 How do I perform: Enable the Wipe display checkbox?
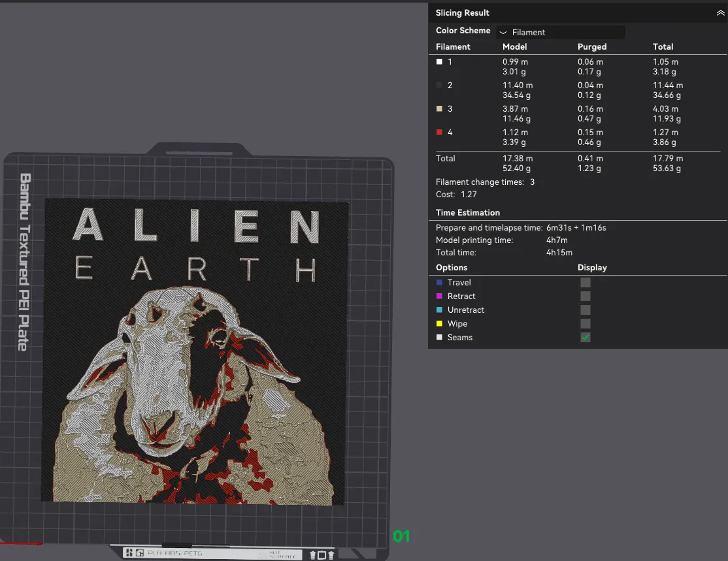586,323
